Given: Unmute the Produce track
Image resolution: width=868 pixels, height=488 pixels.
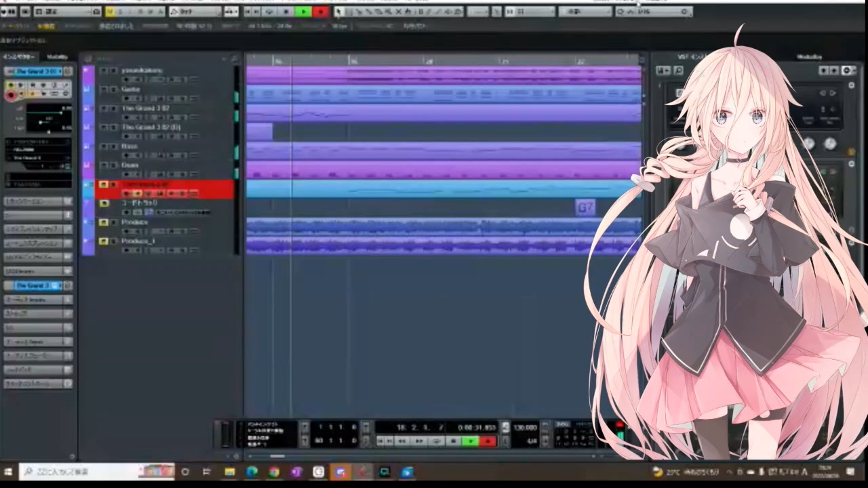Looking at the screenshot, I should tap(104, 222).
